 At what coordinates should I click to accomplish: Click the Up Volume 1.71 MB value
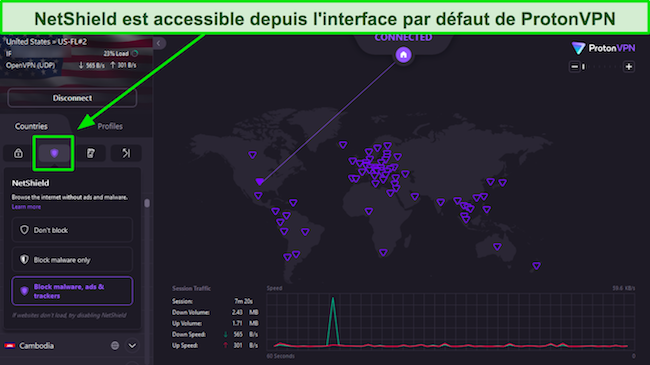click(245, 323)
